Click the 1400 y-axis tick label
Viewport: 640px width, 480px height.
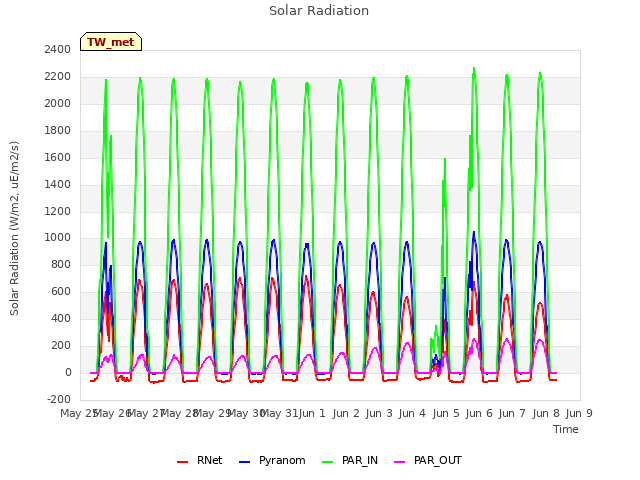(58, 184)
